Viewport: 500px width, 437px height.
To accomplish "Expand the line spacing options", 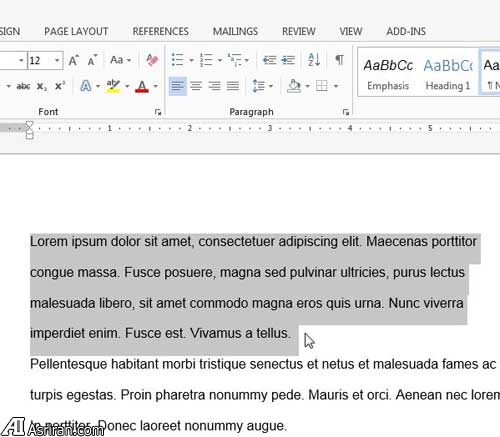I will tap(262, 86).
